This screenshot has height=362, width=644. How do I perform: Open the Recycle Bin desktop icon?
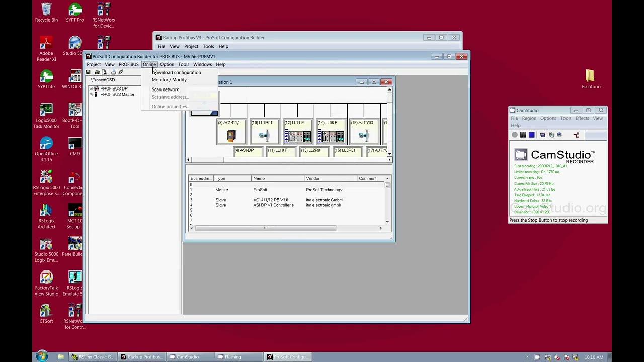(x=46, y=13)
